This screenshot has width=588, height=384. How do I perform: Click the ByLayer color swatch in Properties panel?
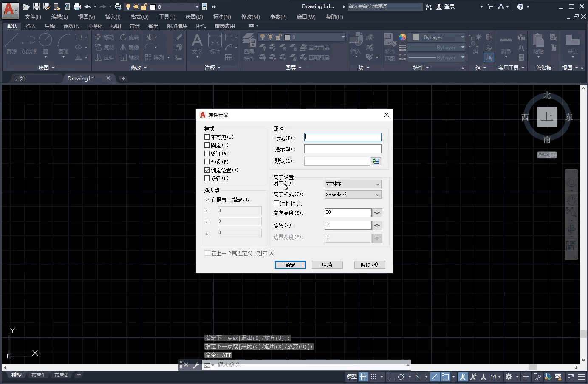point(416,37)
